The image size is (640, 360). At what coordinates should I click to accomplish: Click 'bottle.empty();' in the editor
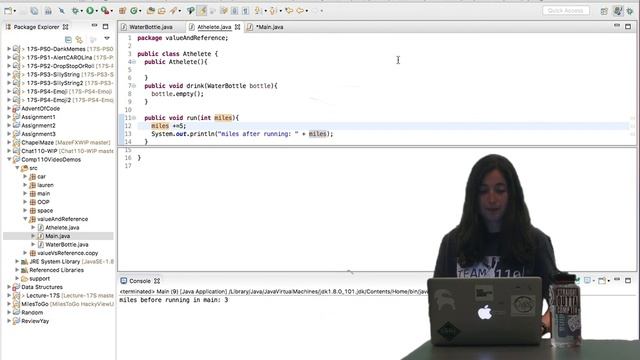click(177, 94)
